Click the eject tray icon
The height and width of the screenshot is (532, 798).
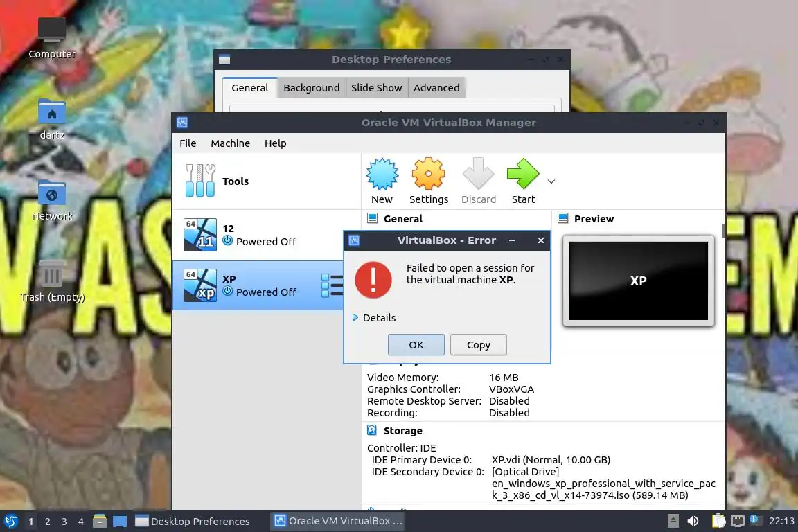(x=673, y=521)
